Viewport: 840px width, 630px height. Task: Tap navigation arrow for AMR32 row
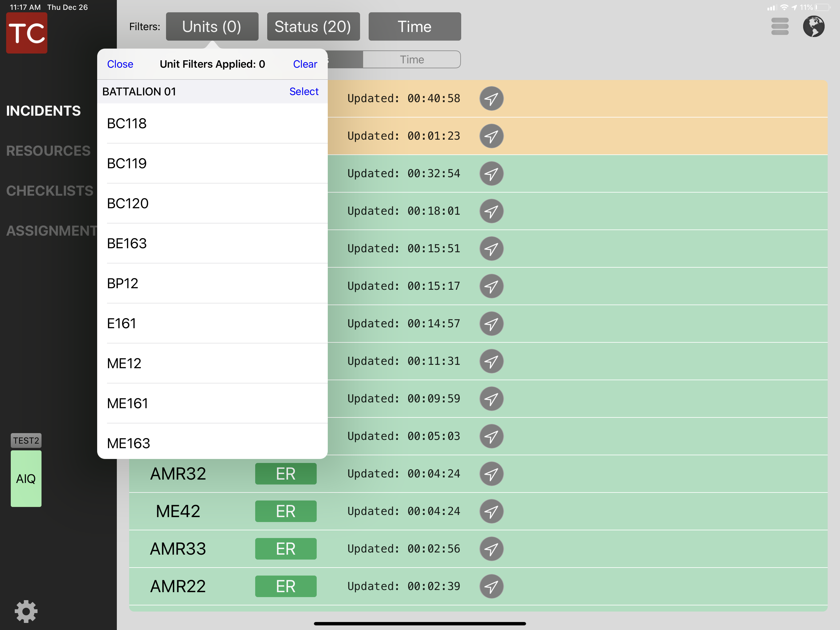(491, 474)
